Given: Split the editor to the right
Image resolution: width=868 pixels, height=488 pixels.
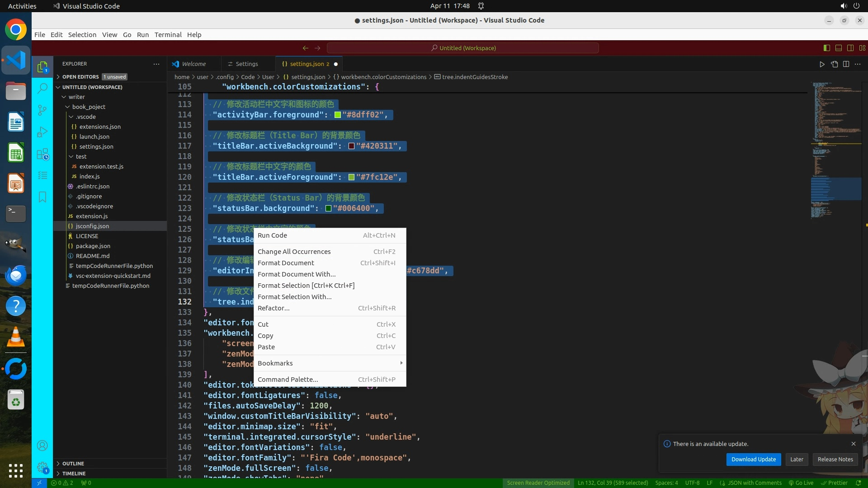Looking at the screenshot, I should click(846, 64).
